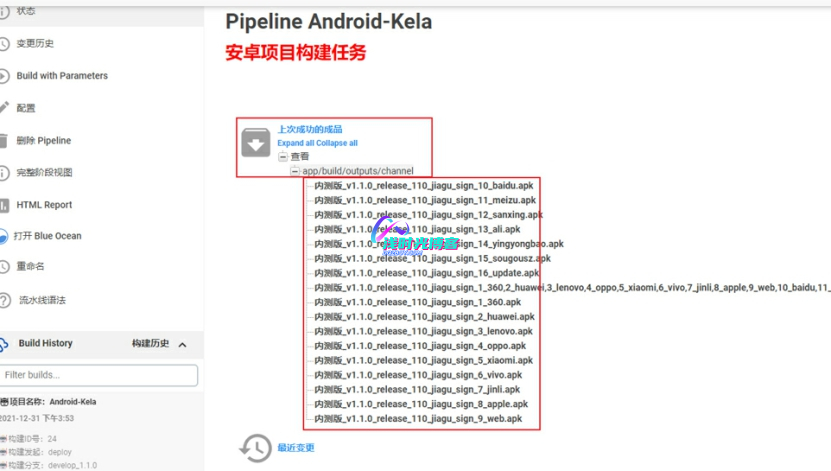
Task: Click the Build with Parameters play icon
Action: click(5, 76)
